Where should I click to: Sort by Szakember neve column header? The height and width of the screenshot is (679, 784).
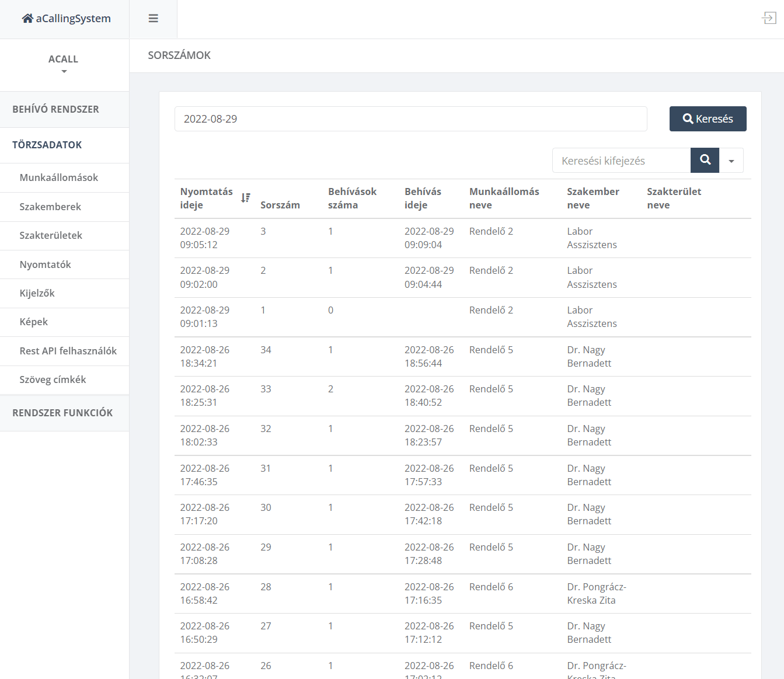tap(593, 198)
